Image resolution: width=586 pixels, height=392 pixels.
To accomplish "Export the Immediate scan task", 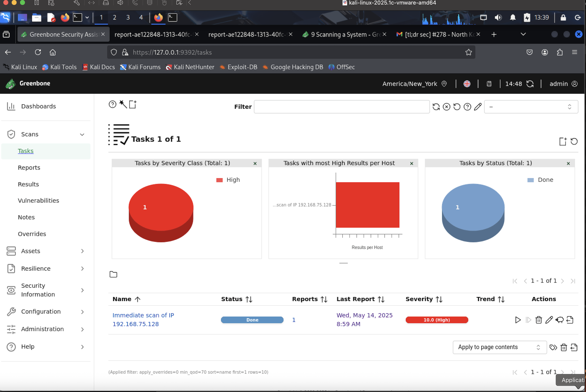I will (x=570, y=320).
